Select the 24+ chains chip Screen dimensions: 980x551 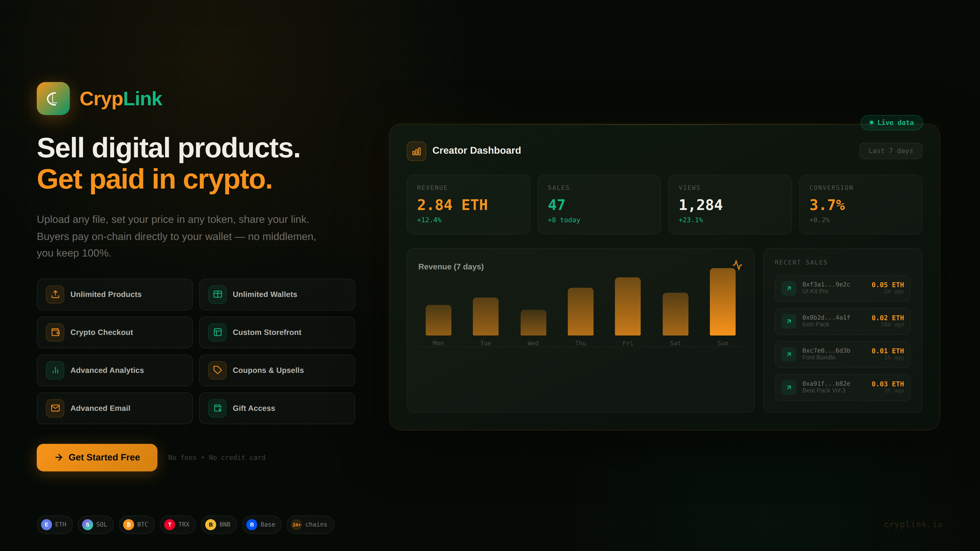tap(310, 524)
